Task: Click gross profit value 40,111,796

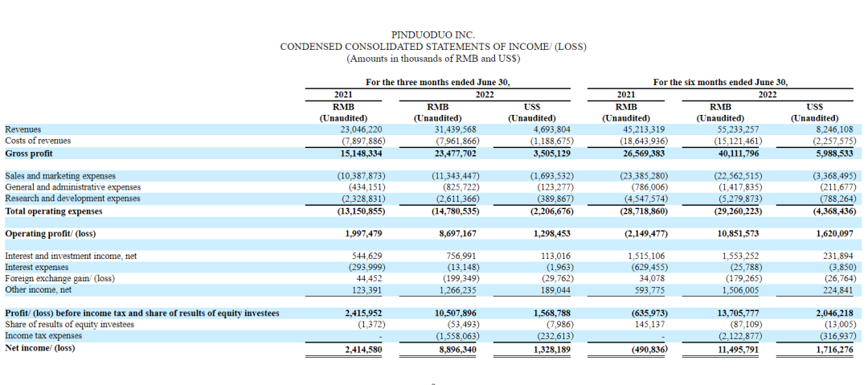Action: [738, 153]
